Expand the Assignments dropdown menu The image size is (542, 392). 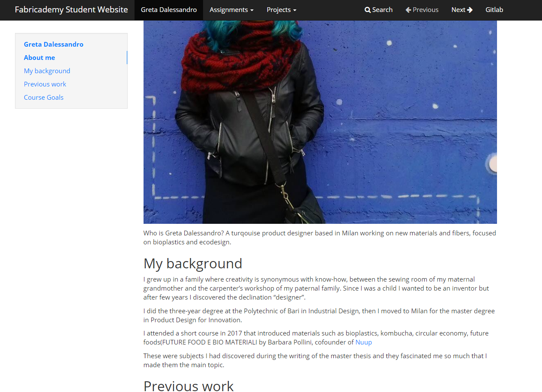[231, 10]
